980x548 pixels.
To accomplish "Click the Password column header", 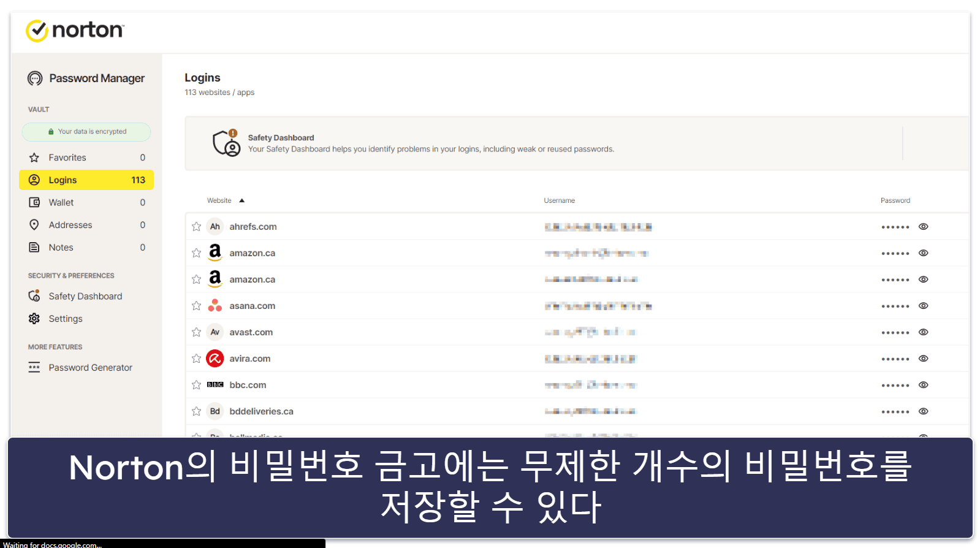I will point(895,200).
